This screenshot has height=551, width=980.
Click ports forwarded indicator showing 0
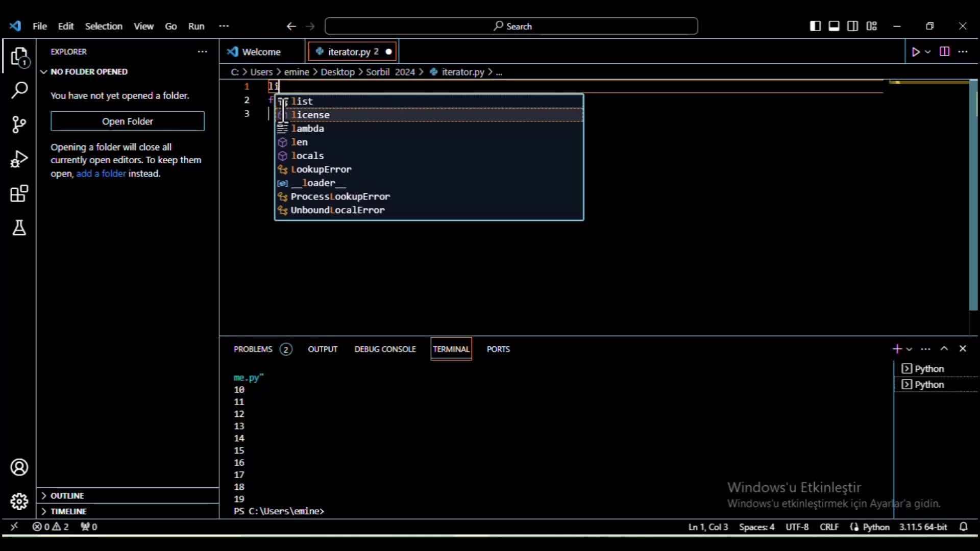coord(89,527)
